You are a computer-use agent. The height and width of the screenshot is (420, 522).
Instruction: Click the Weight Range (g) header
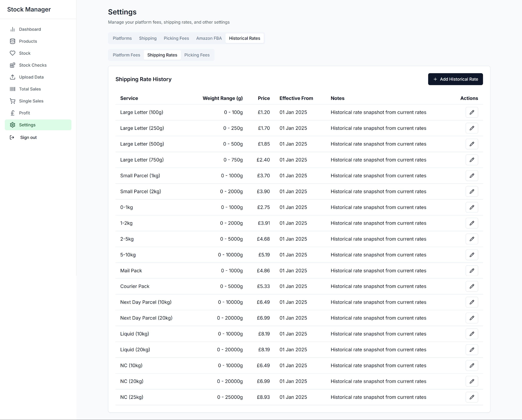click(223, 98)
